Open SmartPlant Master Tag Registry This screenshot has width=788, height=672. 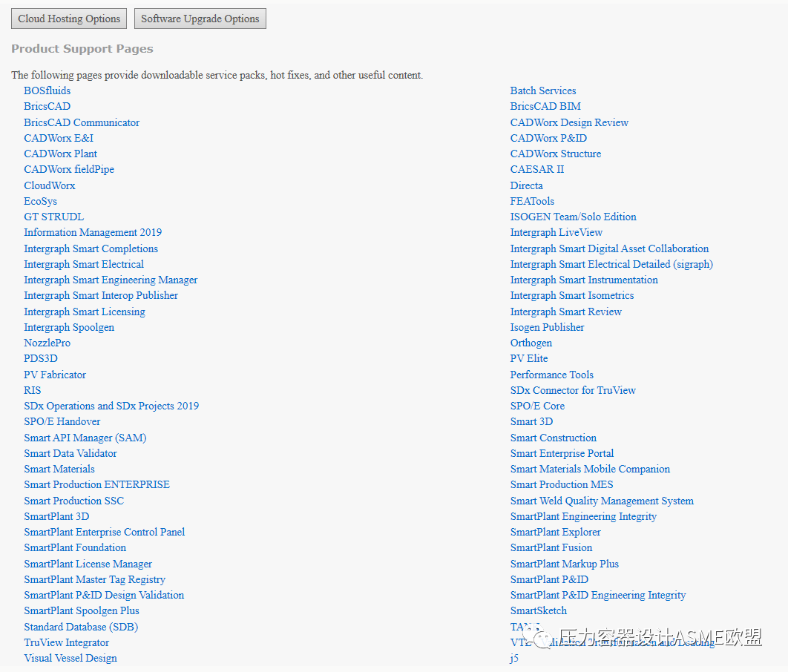(x=94, y=579)
